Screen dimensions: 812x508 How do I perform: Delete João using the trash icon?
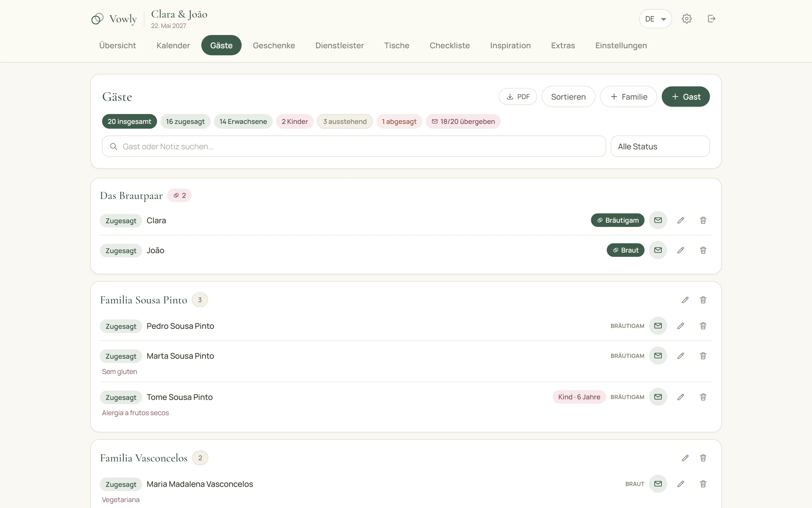[x=703, y=250]
